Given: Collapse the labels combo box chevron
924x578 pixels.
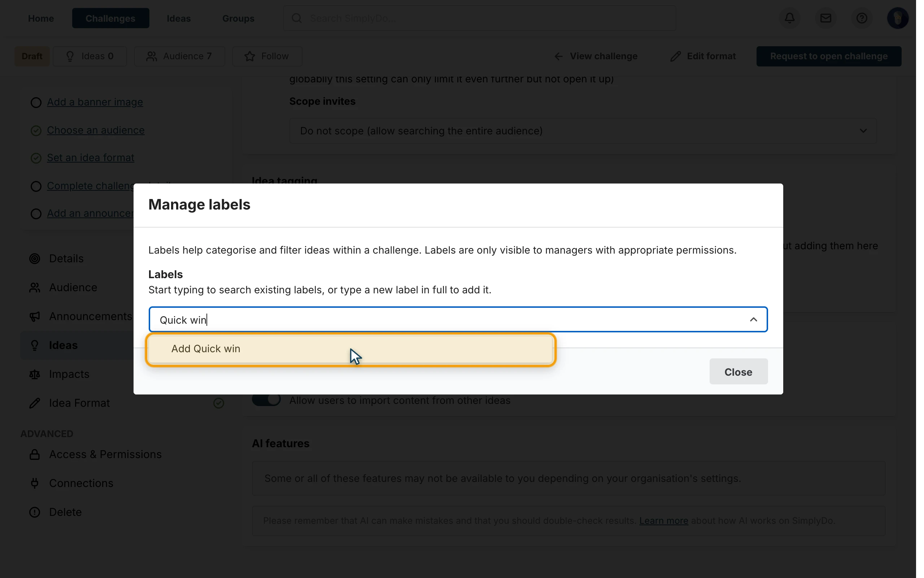Looking at the screenshot, I should (753, 320).
